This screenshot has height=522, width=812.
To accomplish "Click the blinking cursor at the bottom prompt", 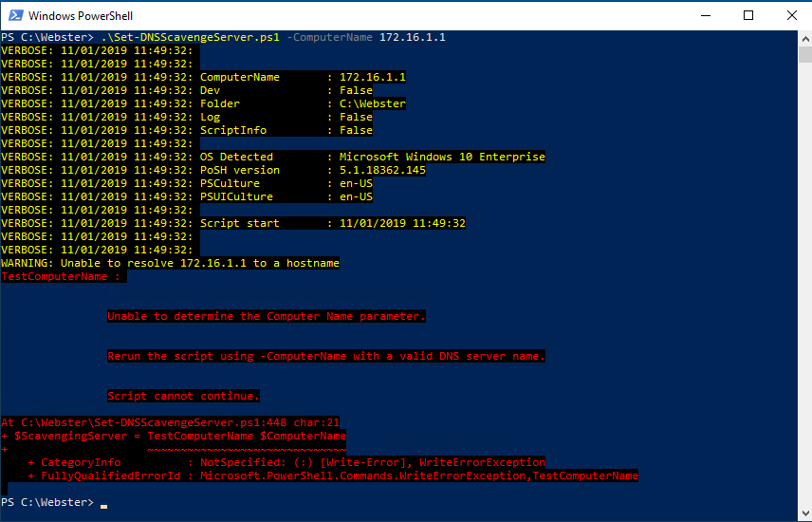I will point(103,506).
